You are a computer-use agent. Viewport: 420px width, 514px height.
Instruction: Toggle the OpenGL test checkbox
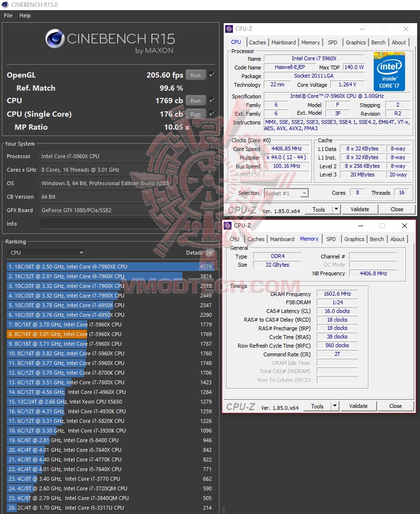pos(212,75)
